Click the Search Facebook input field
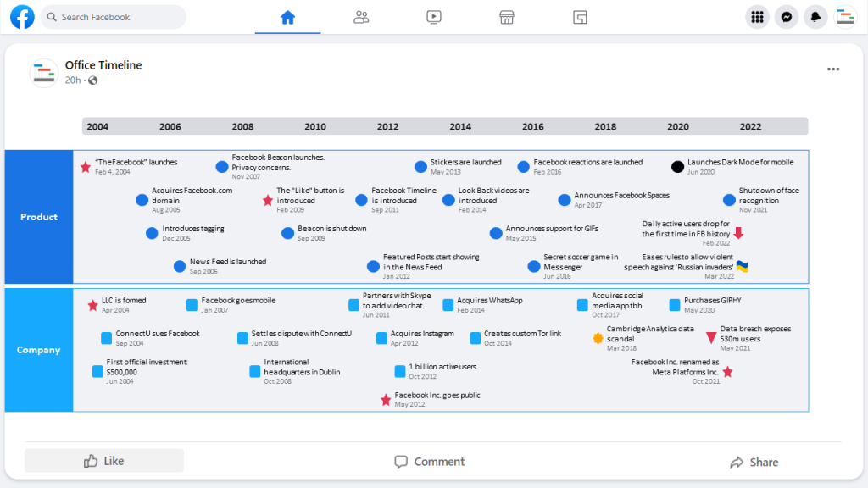Screen dimensions: 868x488 113,16
